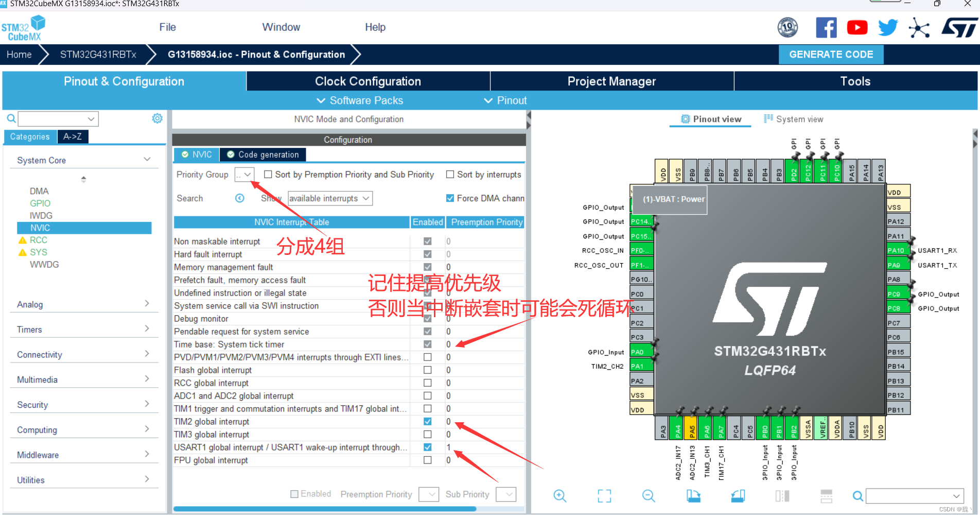Click the search info arrow icon
The height and width of the screenshot is (517, 980).
[240, 198]
